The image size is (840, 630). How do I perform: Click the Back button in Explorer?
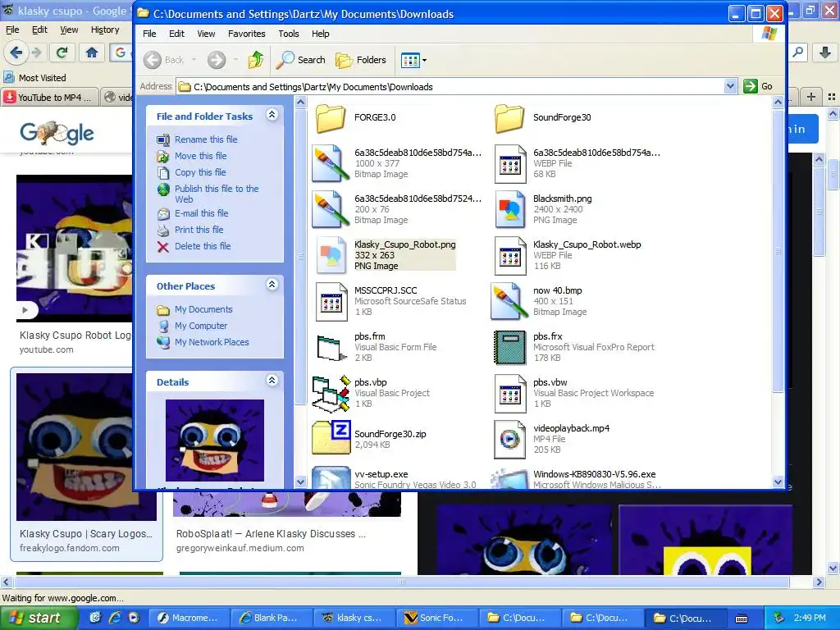click(x=164, y=60)
